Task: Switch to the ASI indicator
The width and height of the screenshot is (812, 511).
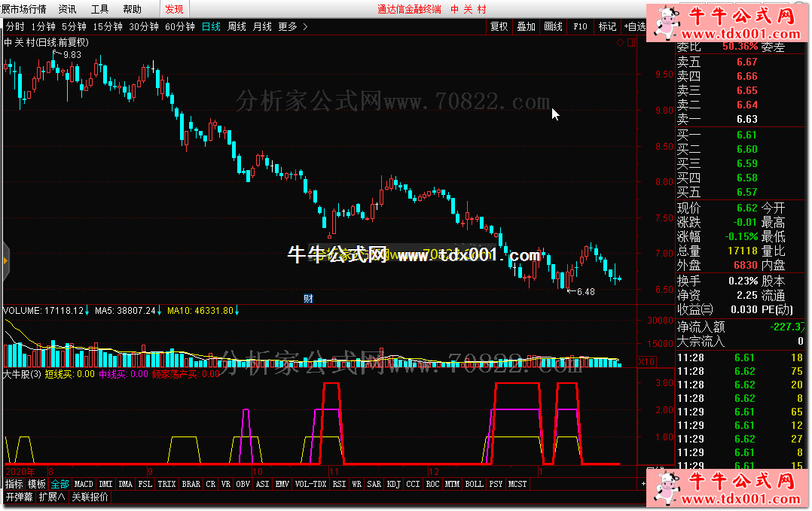Action: (263, 484)
